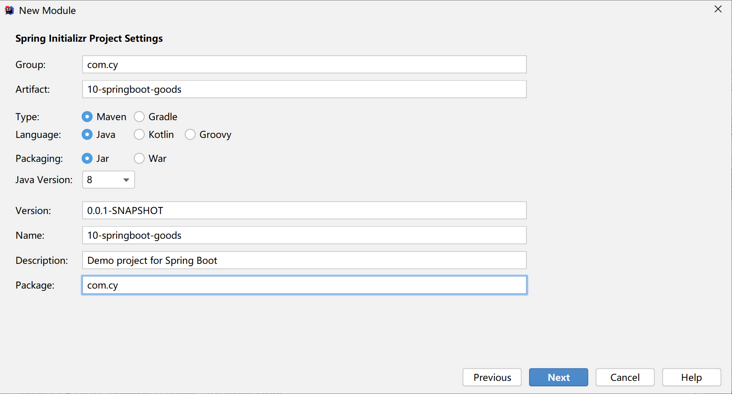Focus the Version field with 0.0.1-SNAPSHOT
This screenshot has width=732, height=394.
(304, 211)
